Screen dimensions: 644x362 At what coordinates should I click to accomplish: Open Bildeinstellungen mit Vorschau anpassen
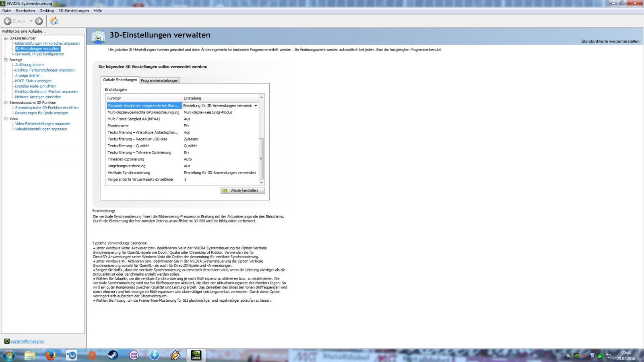pyautogui.click(x=47, y=43)
